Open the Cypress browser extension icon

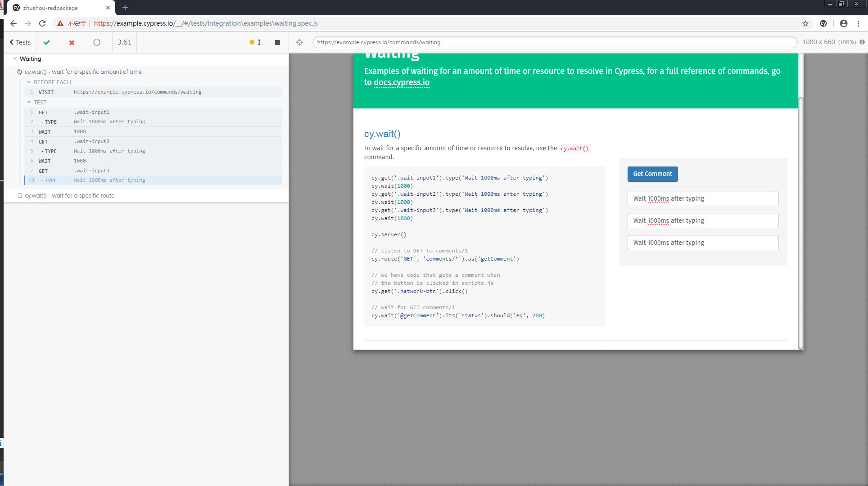(823, 23)
